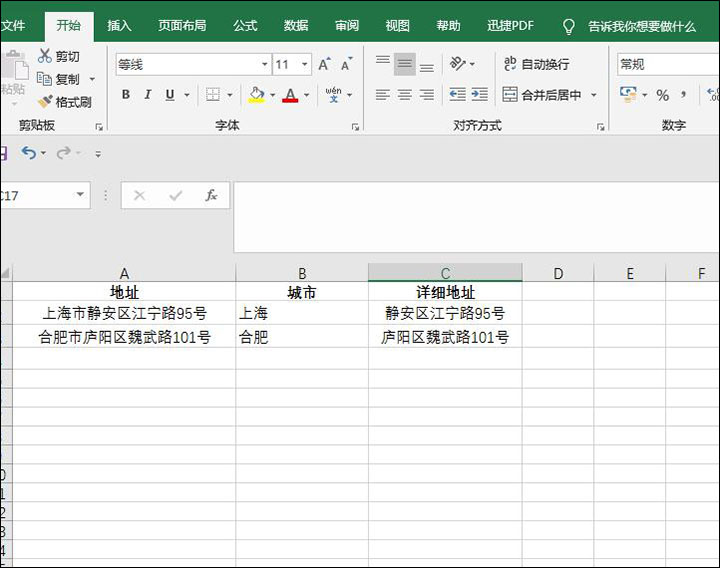
Task: Click formula bar confirm checkmark
Action: 175,196
